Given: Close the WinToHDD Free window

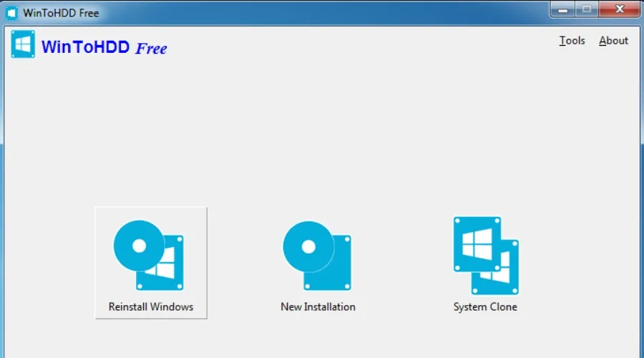Looking at the screenshot, I should pos(617,9).
